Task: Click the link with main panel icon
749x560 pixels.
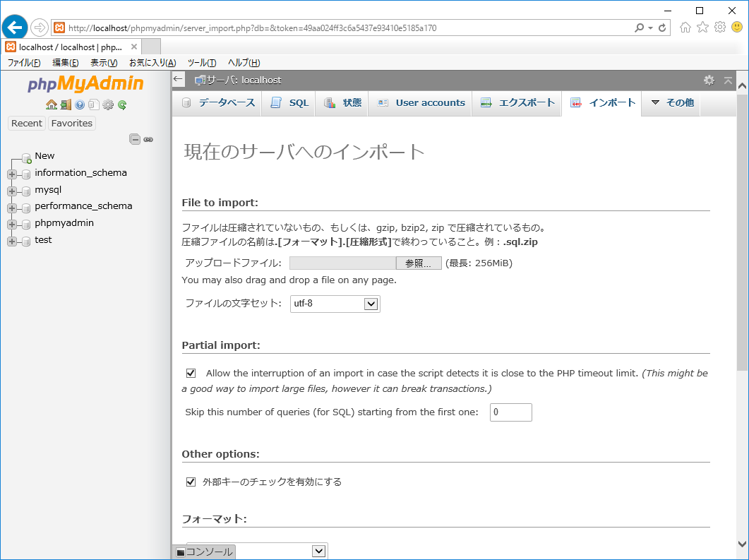Action: (148, 139)
